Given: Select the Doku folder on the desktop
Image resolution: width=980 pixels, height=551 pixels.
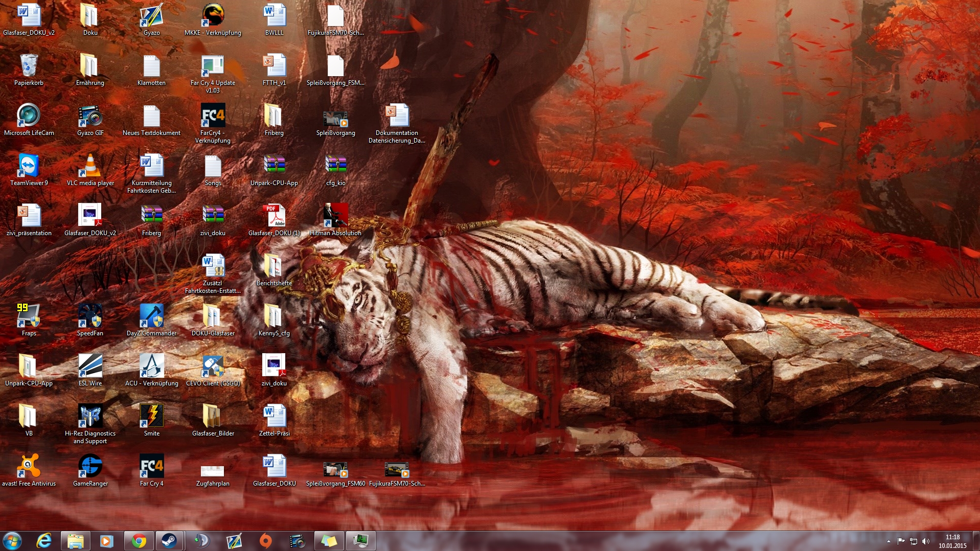Looking at the screenshot, I should pyautogui.click(x=90, y=19).
